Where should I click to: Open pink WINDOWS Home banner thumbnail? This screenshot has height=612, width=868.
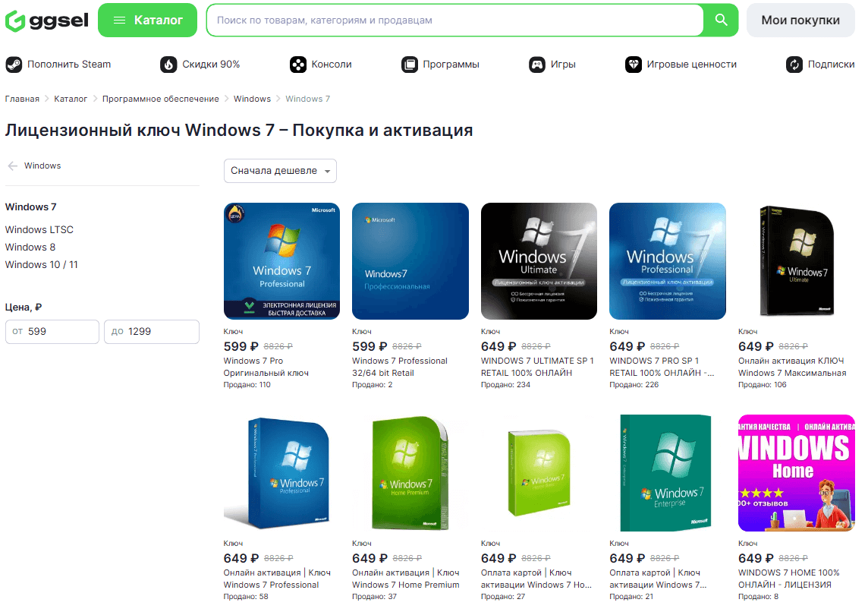click(797, 473)
